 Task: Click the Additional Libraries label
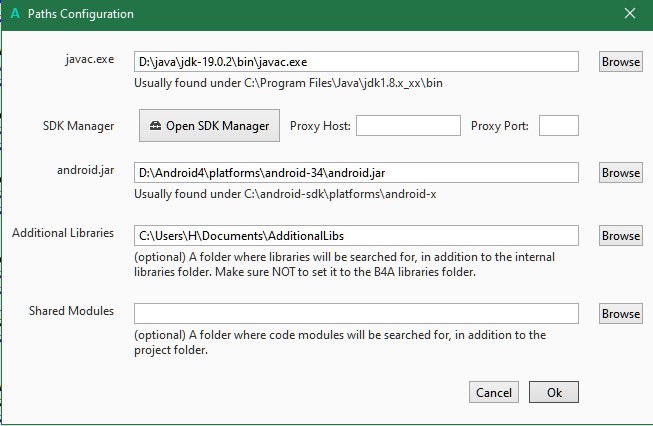[x=63, y=233]
